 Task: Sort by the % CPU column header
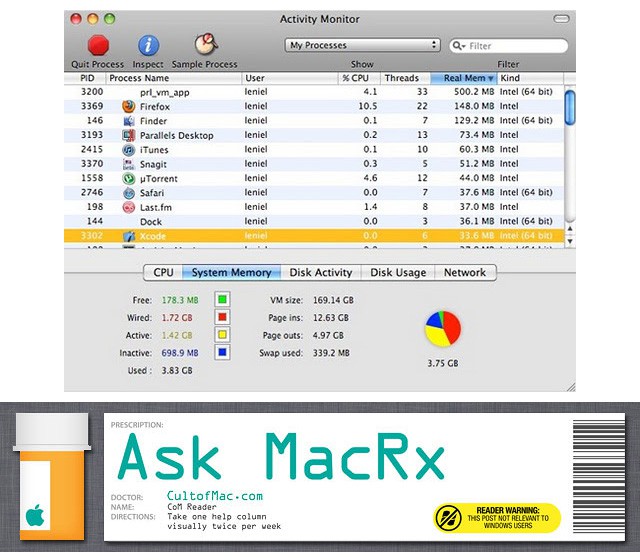point(358,78)
